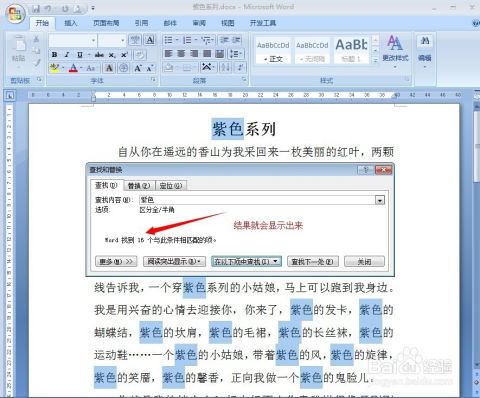Image resolution: width=480 pixels, height=398 pixels.
Task: Click the Cut scissors icon
Action: click(36, 40)
